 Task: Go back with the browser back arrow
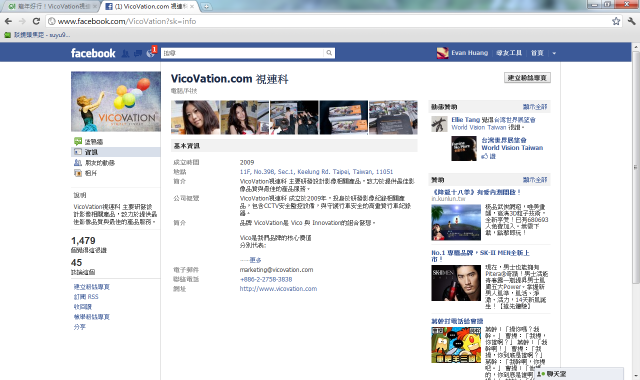8,21
